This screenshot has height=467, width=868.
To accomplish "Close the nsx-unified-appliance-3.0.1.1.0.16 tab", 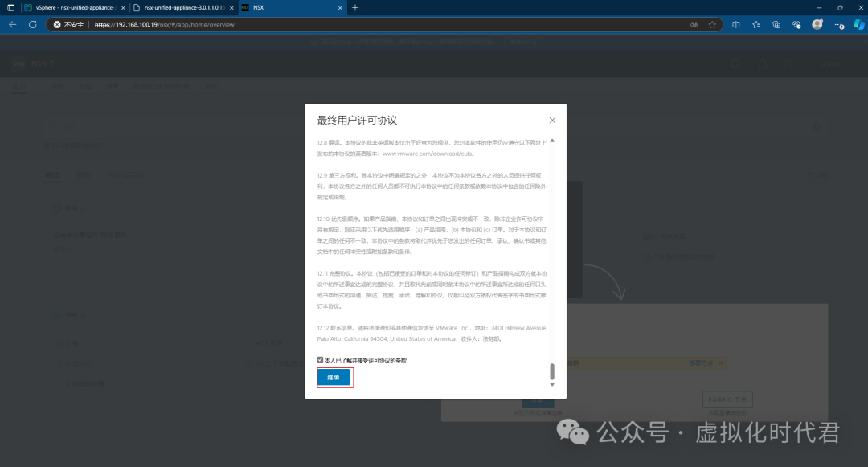I will [x=231, y=8].
